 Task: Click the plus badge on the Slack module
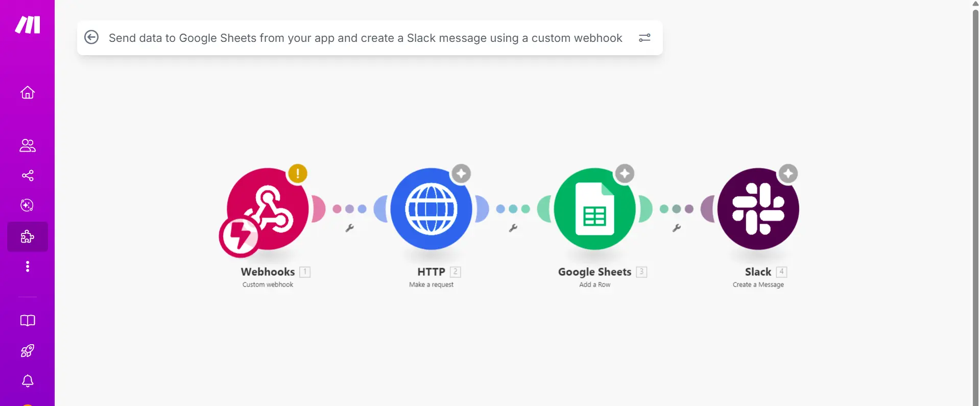tap(788, 174)
